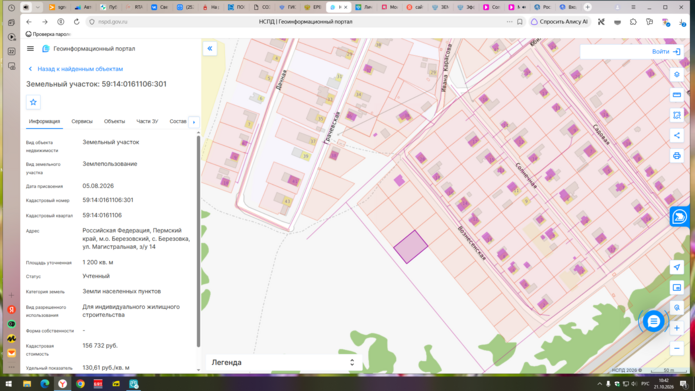This screenshot has width=695, height=391.
Task: Expand the tab group dropdown arrow
Action: click(38, 7)
